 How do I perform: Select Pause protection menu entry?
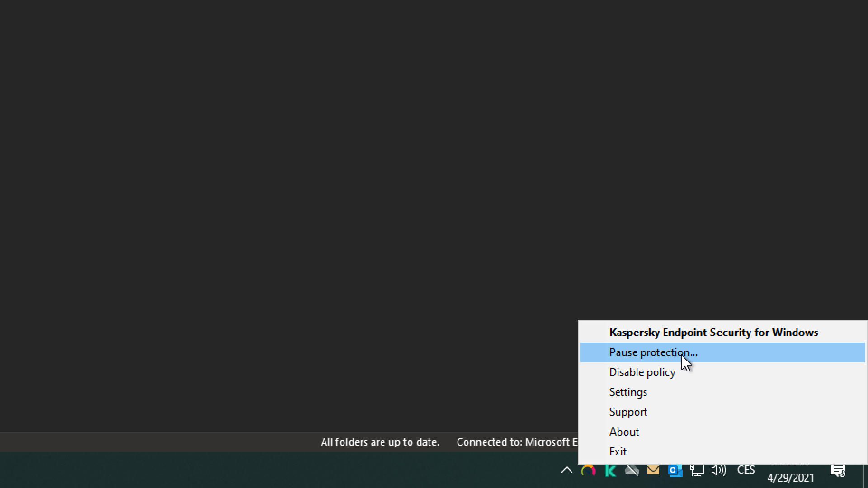[x=653, y=352]
